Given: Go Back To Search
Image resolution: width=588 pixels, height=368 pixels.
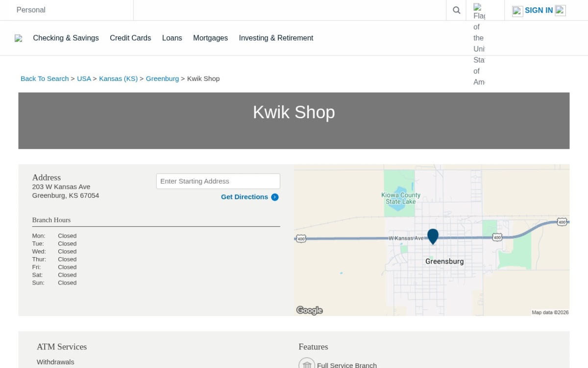Looking at the screenshot, I should pyautogui.click(x=45, y=79).
